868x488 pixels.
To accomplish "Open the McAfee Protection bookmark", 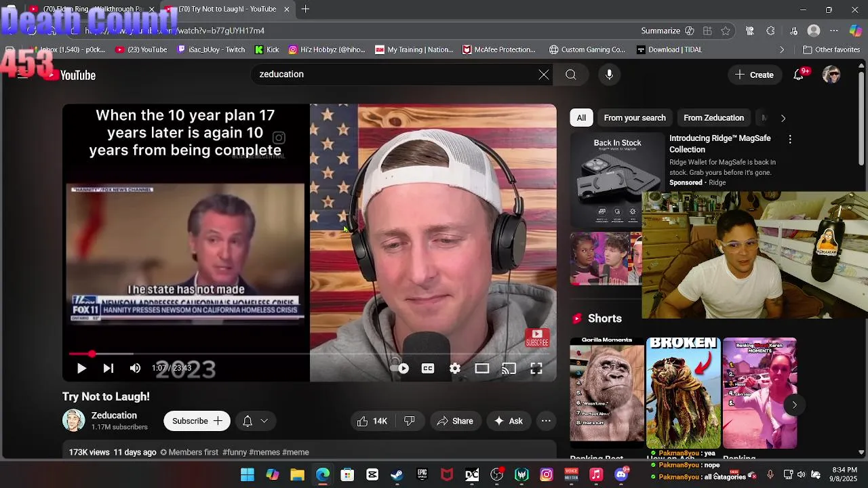I will coord(499,49).
